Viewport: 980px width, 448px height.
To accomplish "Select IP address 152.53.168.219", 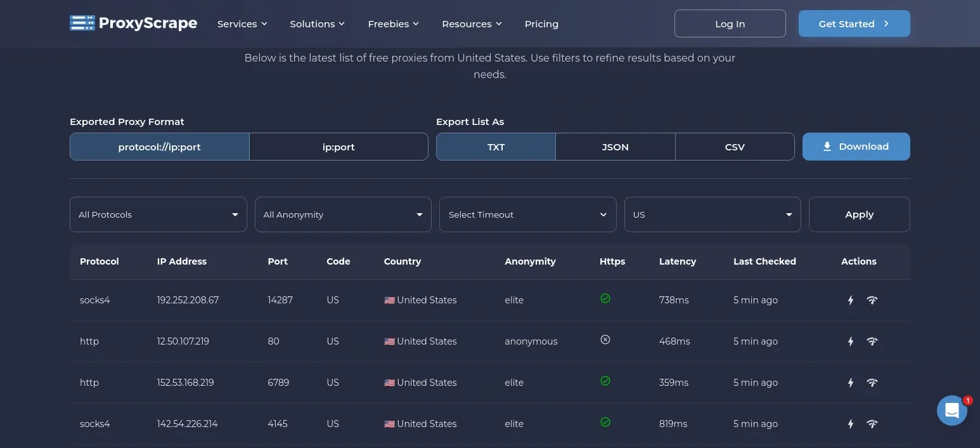I will click(x=186, y=383).
